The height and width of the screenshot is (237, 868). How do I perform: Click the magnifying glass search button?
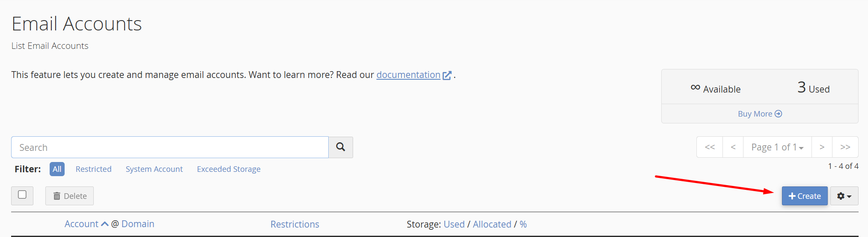coord(341,147)
